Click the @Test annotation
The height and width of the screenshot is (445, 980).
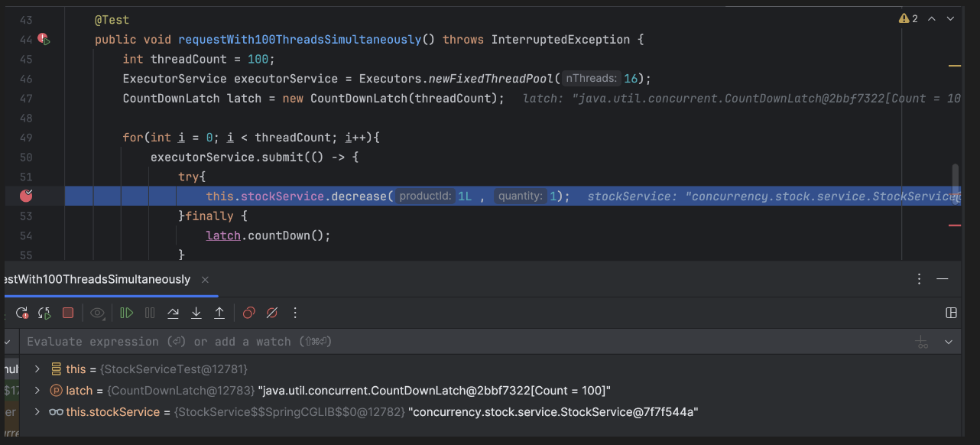pos(112,20)
